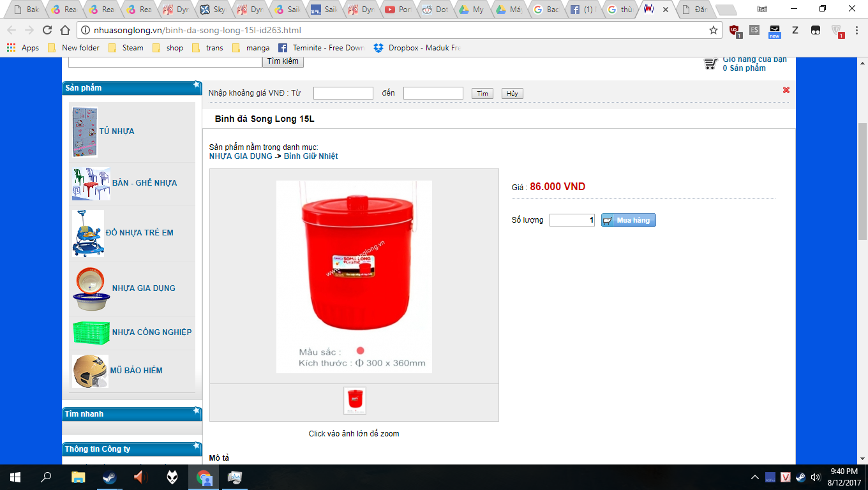
Task: Select the small red bucket thumbnail
Action: [354, 401]
